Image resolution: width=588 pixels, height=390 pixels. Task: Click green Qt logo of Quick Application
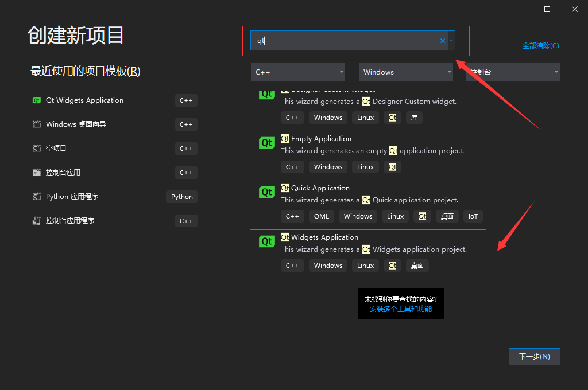266,192
